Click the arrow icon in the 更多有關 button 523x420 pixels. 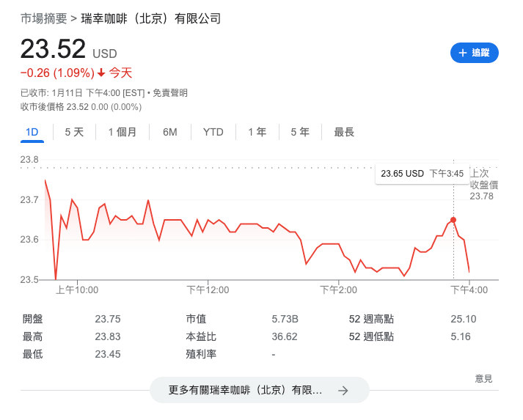(x=343, y=391)
